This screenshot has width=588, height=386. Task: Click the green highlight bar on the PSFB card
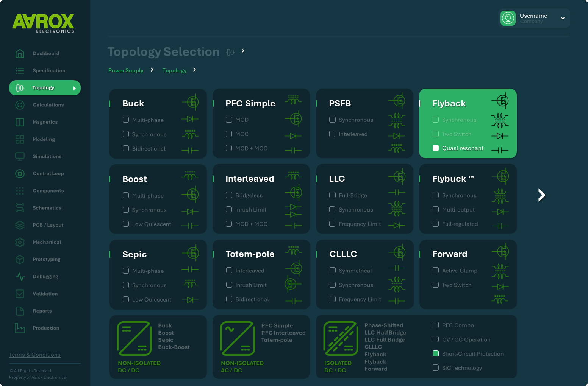pos(317,103)
